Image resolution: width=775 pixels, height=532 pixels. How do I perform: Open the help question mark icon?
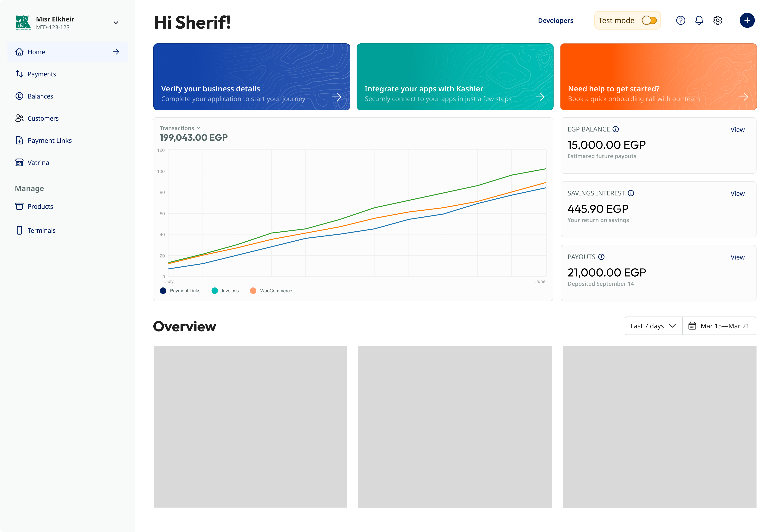pos(680,20)
